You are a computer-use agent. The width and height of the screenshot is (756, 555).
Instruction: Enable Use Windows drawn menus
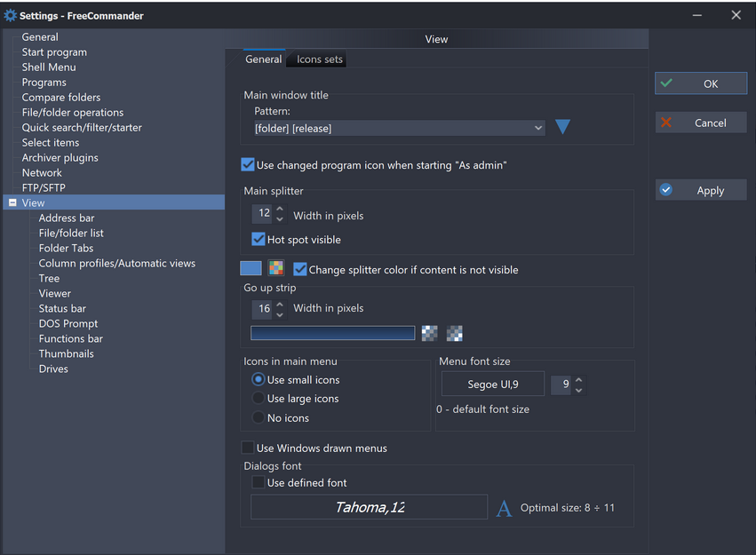(x=249, y=448)
